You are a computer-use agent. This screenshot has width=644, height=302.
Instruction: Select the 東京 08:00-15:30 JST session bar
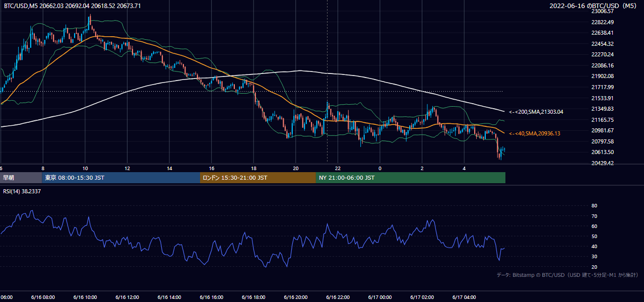pos(121,178)
